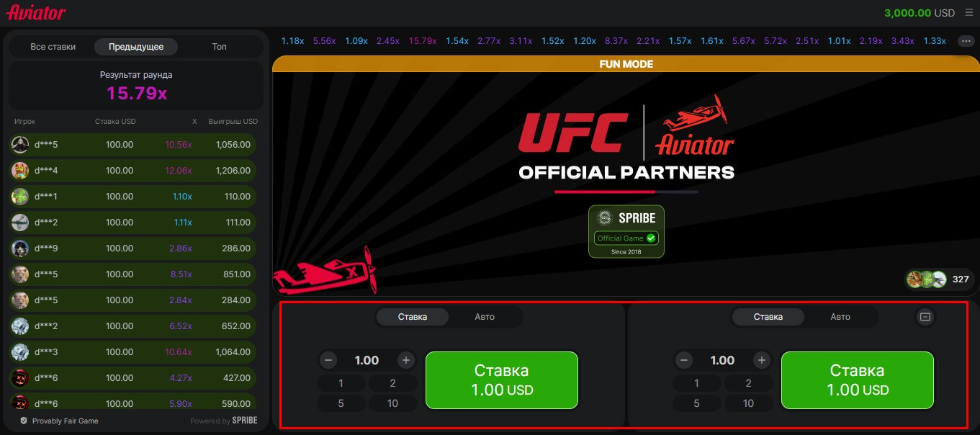The width and height of the screenshot is (980, 435).
Task: Decrease the right bet amount with the minus icon
Action: (x=684, y=360)
